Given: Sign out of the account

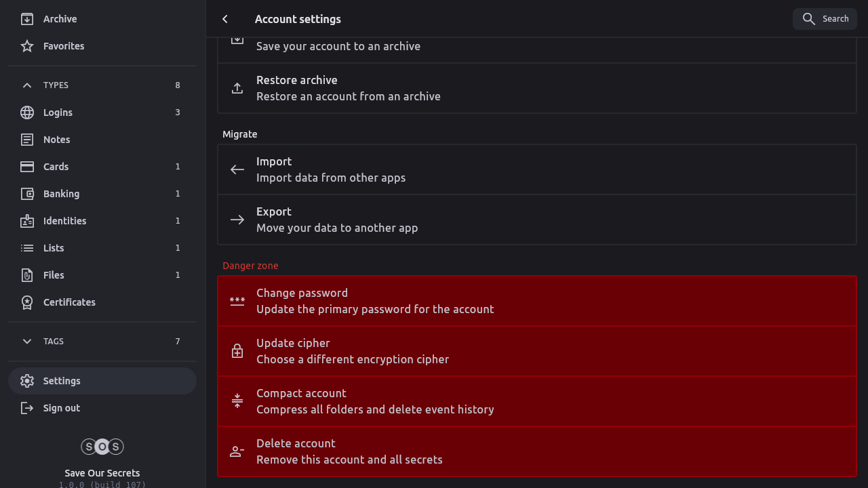Looking at the screenshot, I should point(61,408).
